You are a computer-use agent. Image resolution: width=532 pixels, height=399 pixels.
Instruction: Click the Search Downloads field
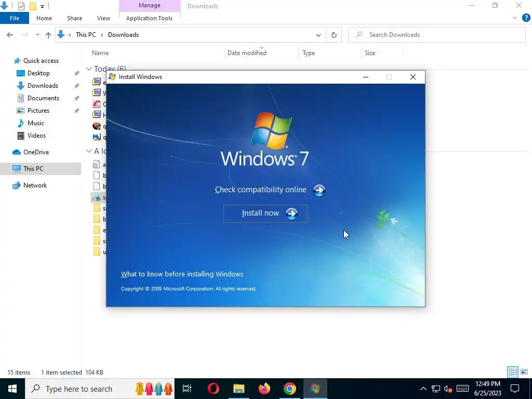point(437,35)
